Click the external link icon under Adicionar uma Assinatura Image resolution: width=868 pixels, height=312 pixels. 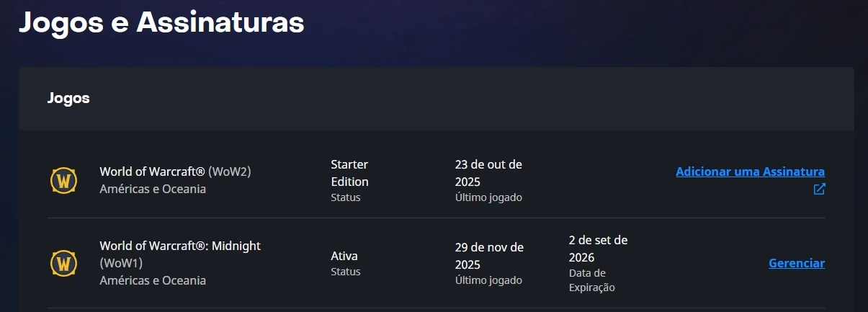pos(819,190)
